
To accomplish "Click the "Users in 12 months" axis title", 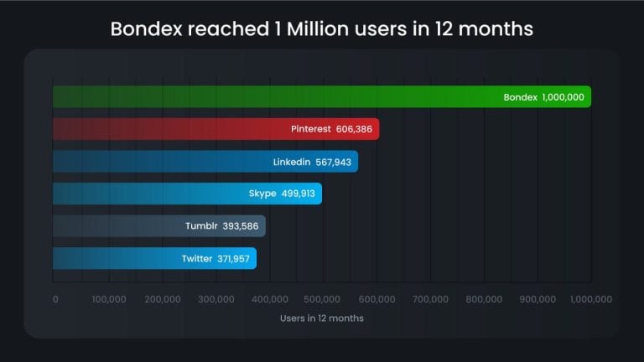I will coord(322,318).
